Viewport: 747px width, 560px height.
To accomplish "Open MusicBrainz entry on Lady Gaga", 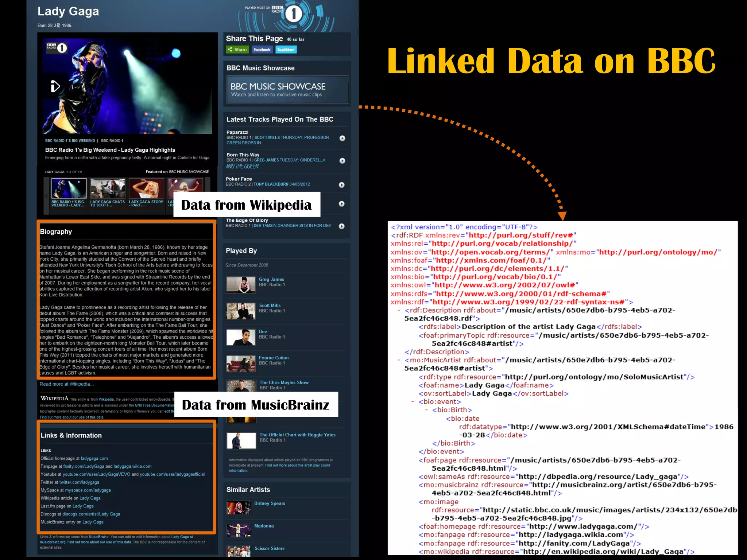I will point(93,522).
